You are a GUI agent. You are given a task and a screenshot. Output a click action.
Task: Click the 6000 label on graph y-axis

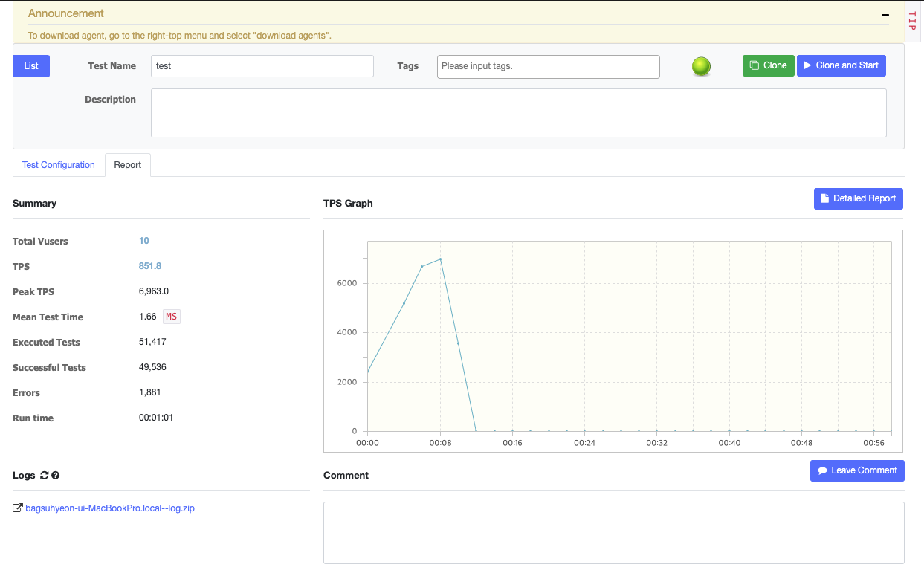point(349,283)
